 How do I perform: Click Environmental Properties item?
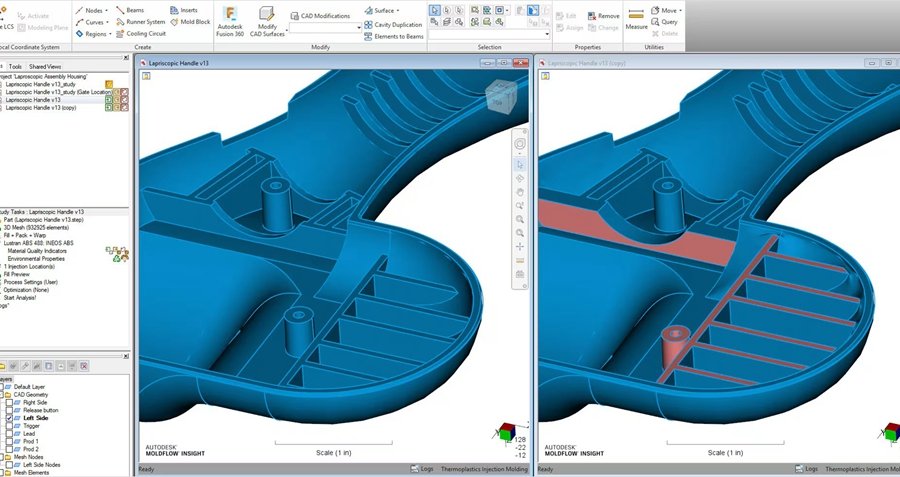[36, 259]
